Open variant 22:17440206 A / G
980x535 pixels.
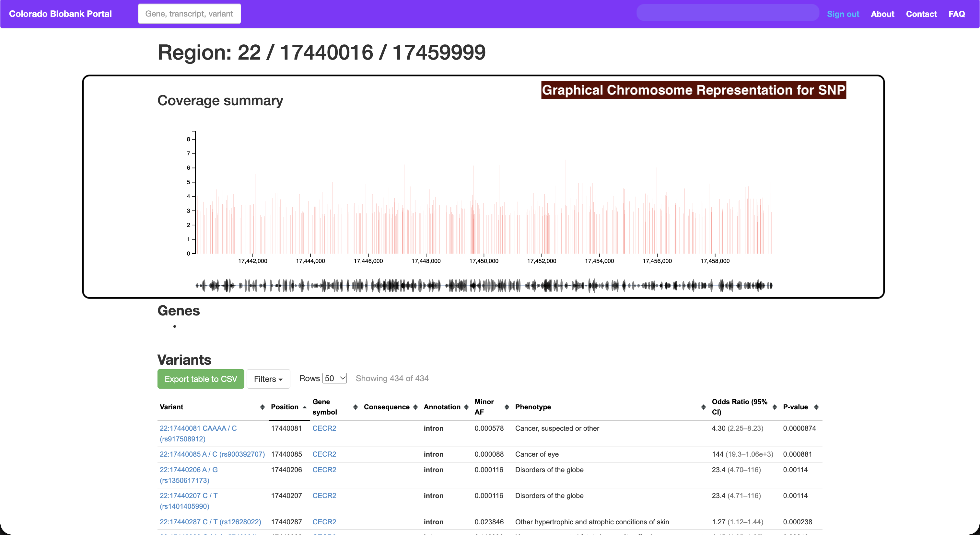pyautogui.click(x=189, y=475)
